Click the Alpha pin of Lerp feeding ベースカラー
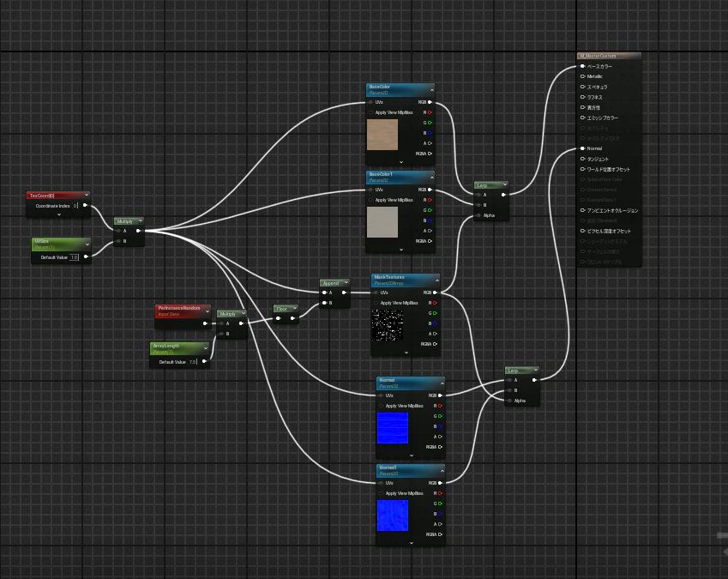The height and width of the screenshot is (579, 728). coord(478,215)
